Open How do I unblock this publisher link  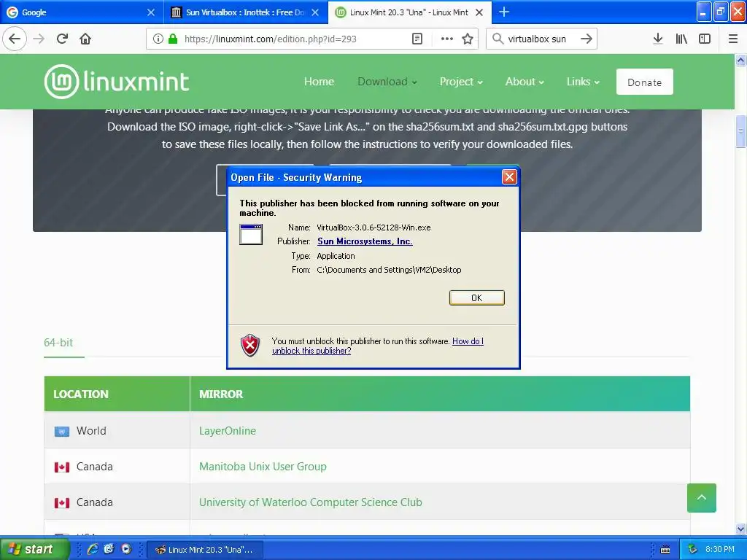[378, 346]
